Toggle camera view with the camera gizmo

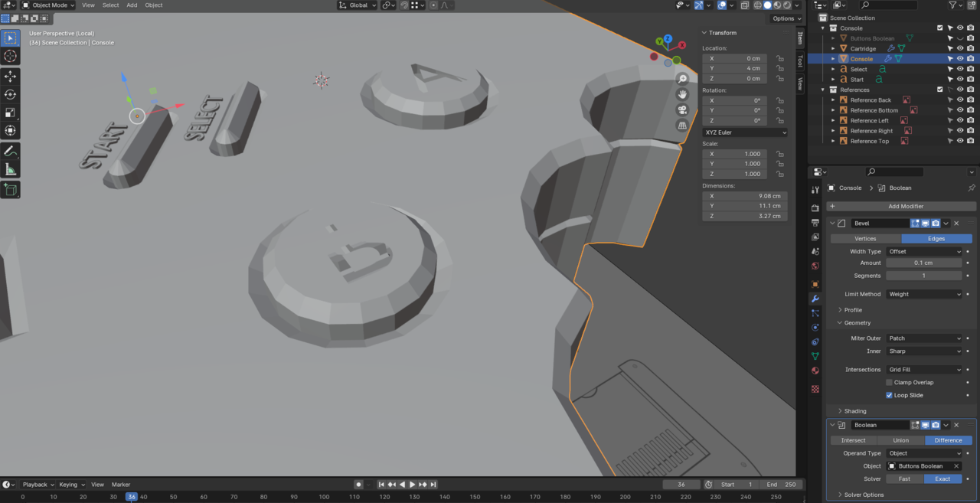point(682,109)
